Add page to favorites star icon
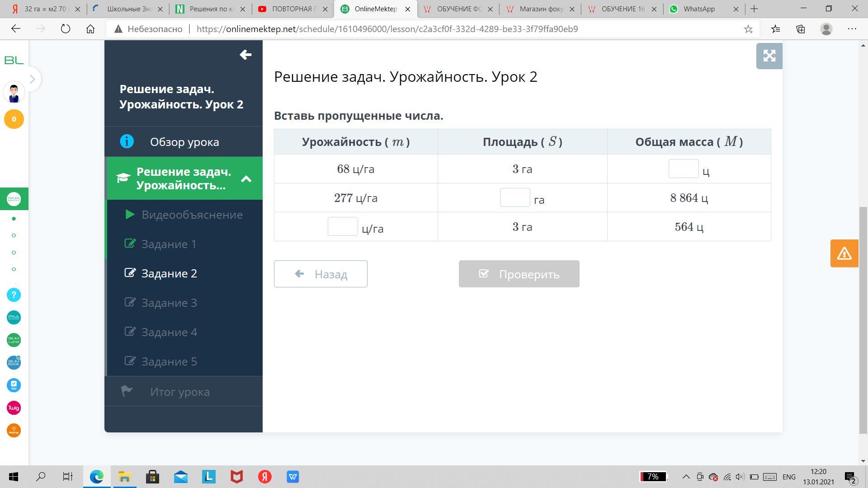 pyautogui.click(x=748, y=29)
